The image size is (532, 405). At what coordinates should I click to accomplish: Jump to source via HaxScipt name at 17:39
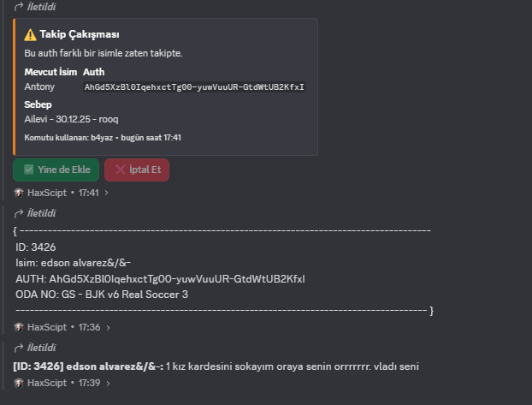coord(47,384)
